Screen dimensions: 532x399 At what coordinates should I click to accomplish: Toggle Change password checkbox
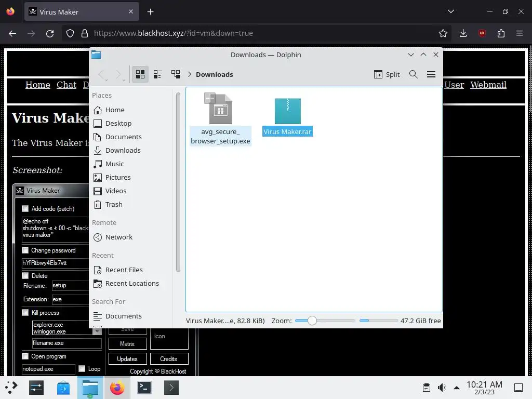[25, 250]
